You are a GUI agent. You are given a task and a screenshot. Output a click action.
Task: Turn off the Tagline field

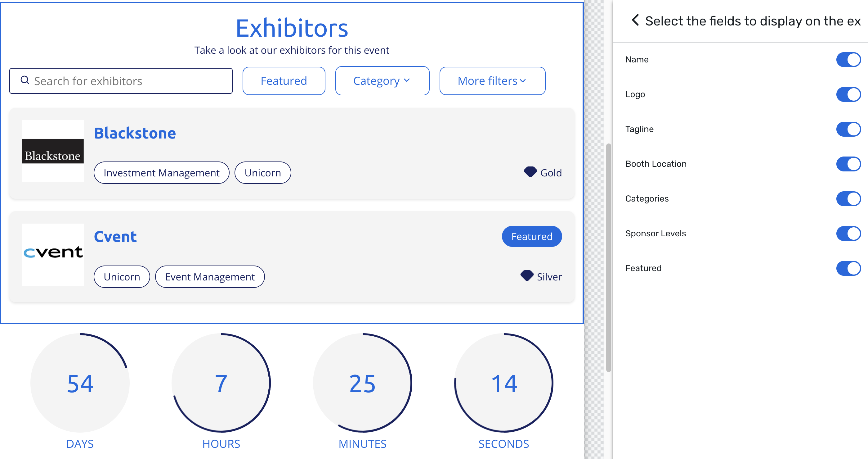point(848,129)
